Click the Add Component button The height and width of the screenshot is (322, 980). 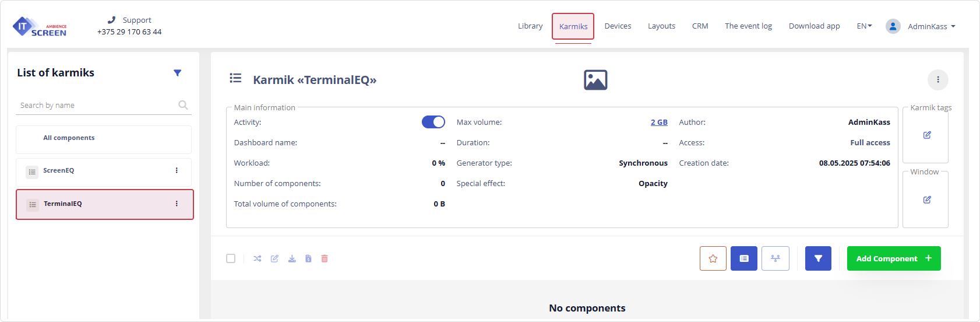893,258
